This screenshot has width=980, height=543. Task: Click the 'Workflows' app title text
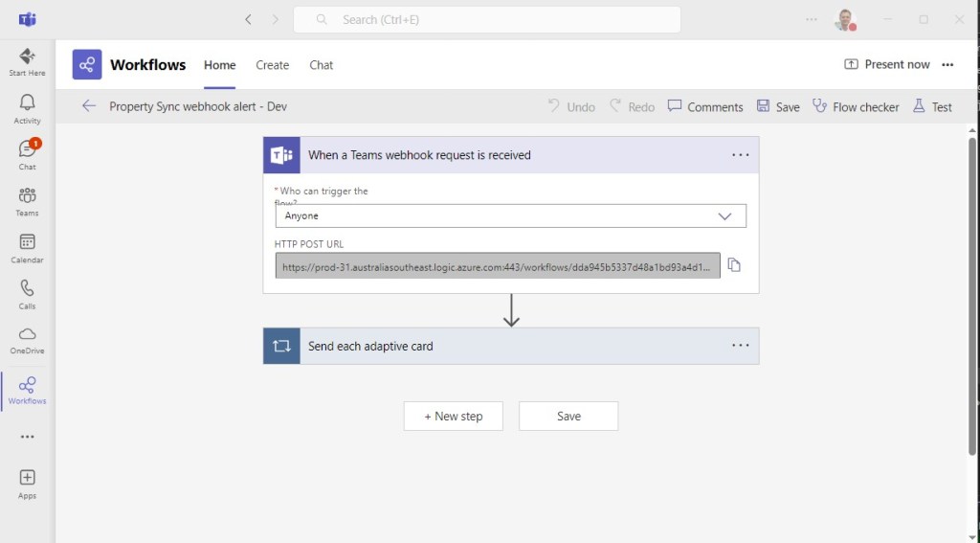(148, 64)
